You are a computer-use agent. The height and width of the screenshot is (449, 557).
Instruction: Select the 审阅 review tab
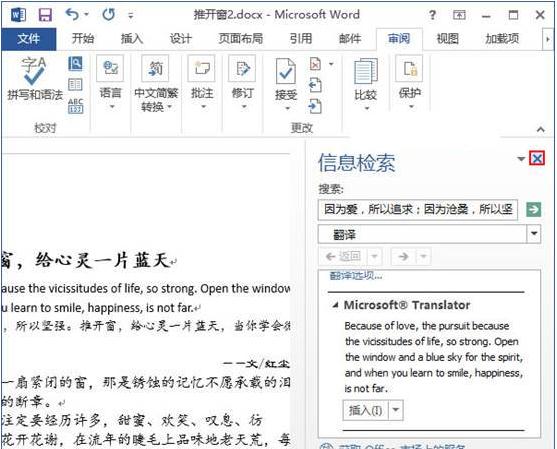399,38
